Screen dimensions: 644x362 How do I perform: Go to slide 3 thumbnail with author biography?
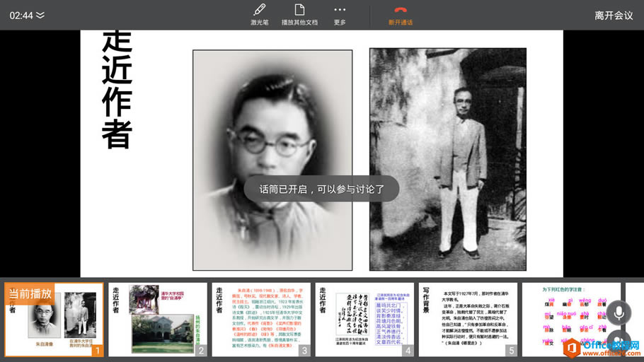click(x=260, y=320)
